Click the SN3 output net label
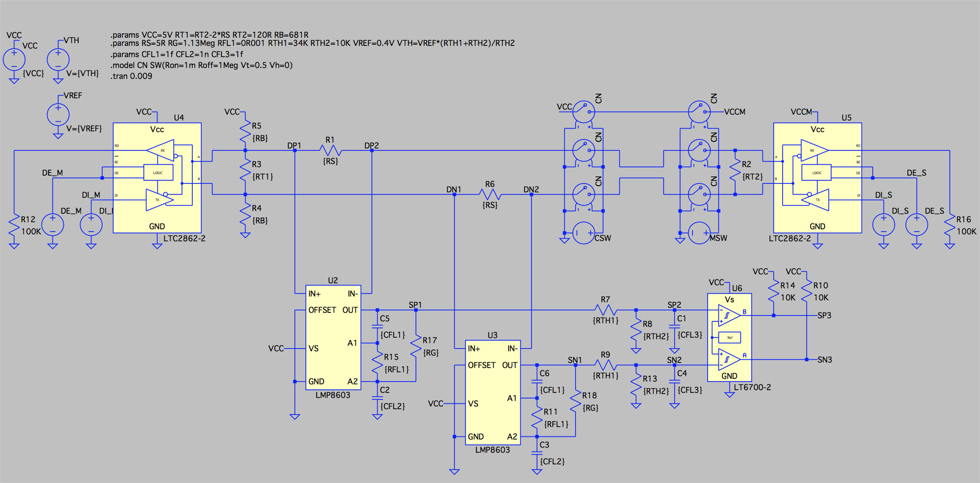980x483 pixels. click(x=825, y=359)
